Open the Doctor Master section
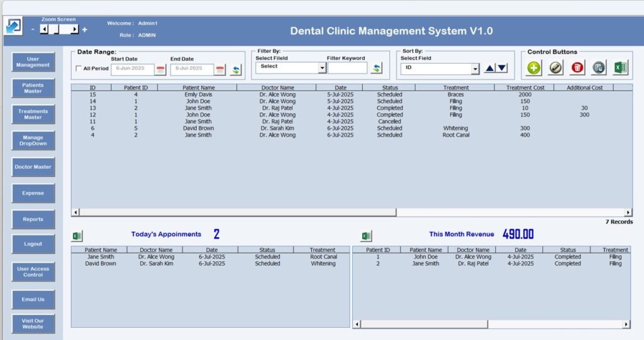 [33, 167]
